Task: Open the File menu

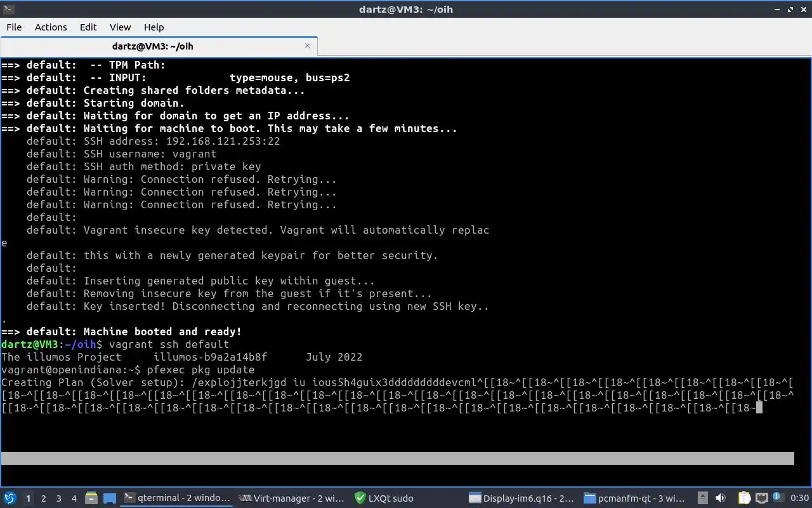Action: click(x=14, y=27)
